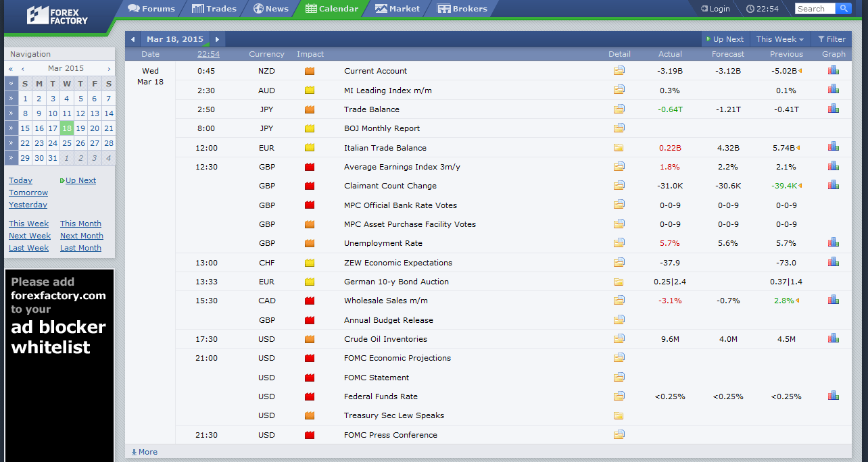Go to next month in mini calendar
This screenshot has width=868, height=462.
[109, 68]
